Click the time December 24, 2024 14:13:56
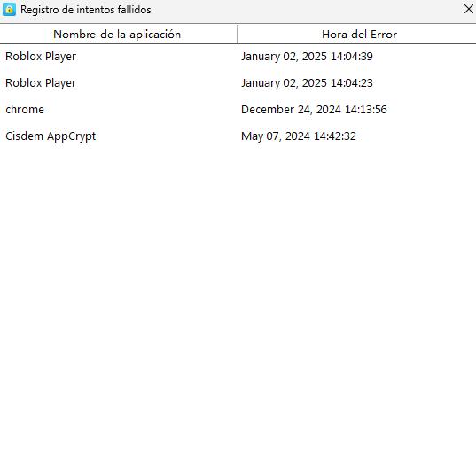This screenshot has width=476, height=457. (314, 110)
